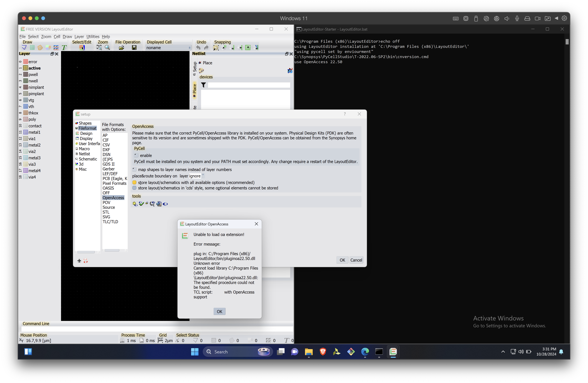The width and height of the screenshot is (588, 383).
Task: Click the red lifebuoy help icon in setup
Action: click(85, 261)
